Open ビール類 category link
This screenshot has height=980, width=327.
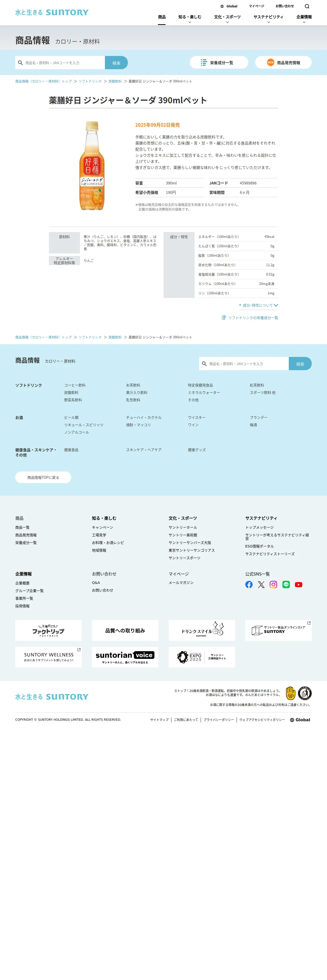pos(71,418)
